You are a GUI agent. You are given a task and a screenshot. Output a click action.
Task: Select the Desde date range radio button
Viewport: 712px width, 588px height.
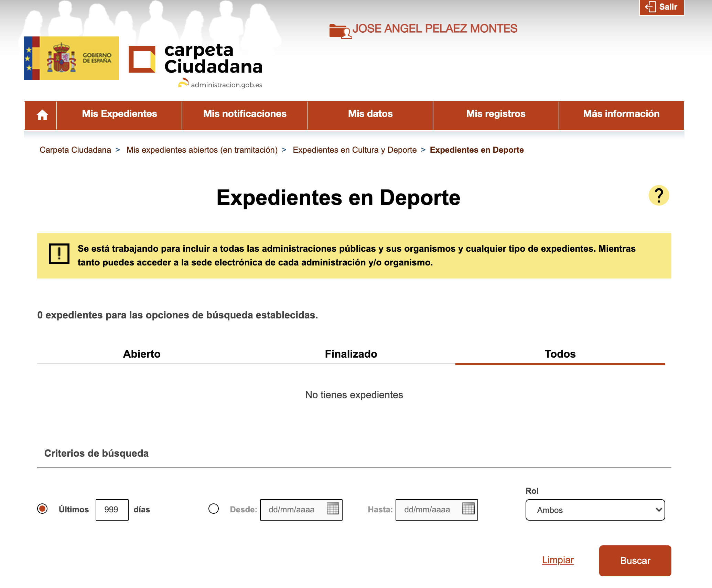pos(214,509)
